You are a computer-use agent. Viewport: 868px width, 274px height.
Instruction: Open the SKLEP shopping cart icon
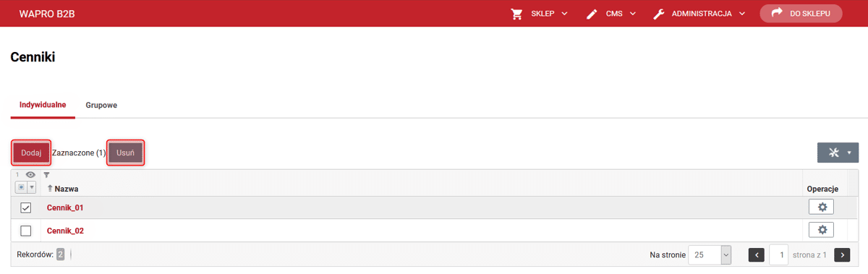coord(516,14)
